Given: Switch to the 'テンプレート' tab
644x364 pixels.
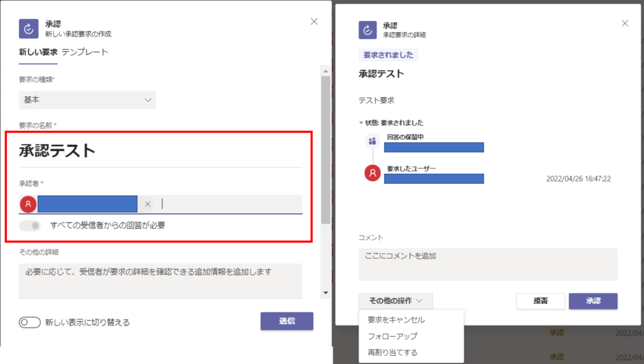Looking at the screenshot, I should (x=85, y=52).
